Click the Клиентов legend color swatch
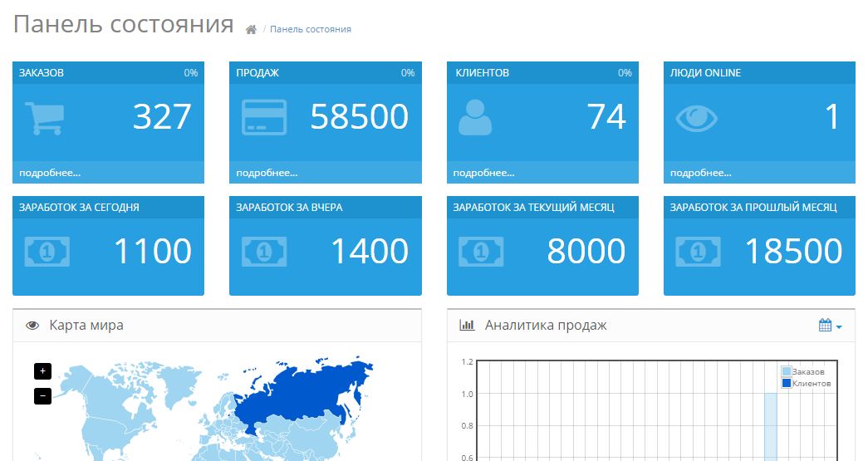Screen dimensions: 868x461 tap(787, 384)
